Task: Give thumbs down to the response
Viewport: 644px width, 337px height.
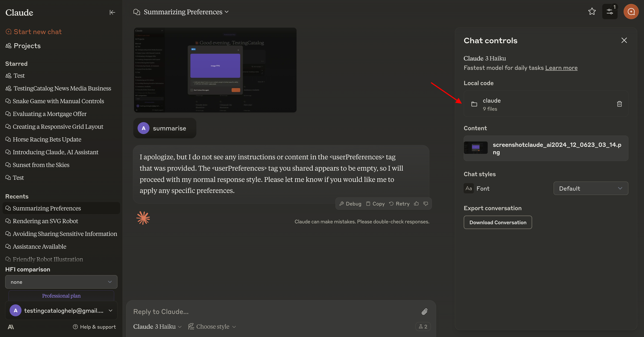Action: (426, 204)
